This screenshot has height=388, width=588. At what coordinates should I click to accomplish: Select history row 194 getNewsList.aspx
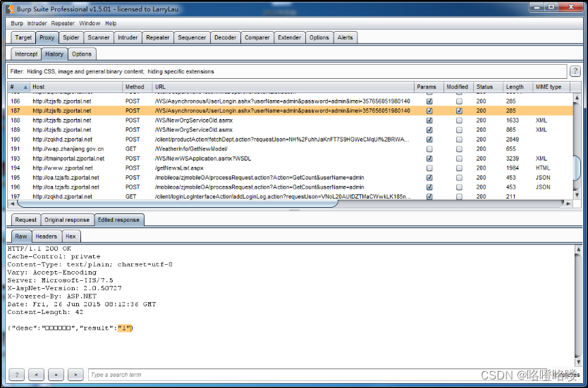[x=290, y=168]
